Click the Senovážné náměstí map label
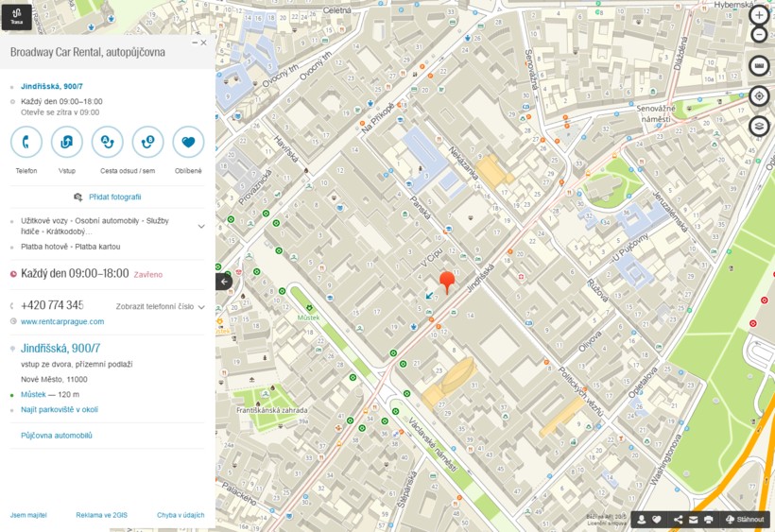This screenshot has height=532, width=775. click(x=656, y=113)
